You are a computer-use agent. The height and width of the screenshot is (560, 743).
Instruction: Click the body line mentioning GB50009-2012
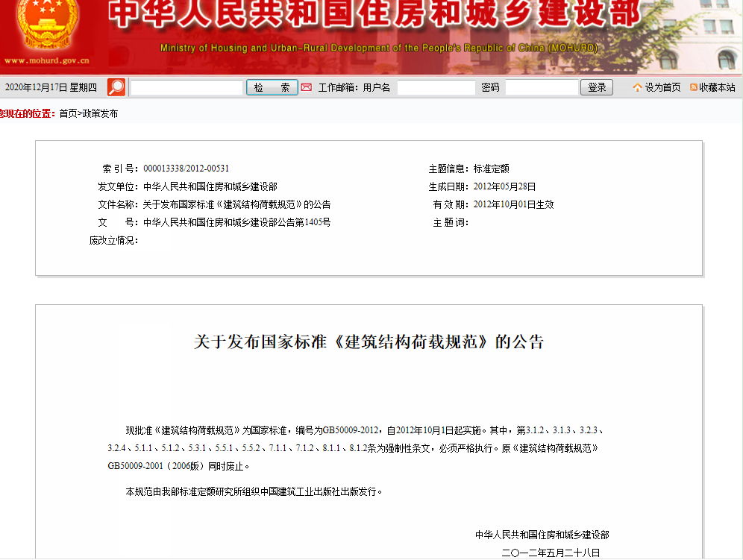click(364, 430)
